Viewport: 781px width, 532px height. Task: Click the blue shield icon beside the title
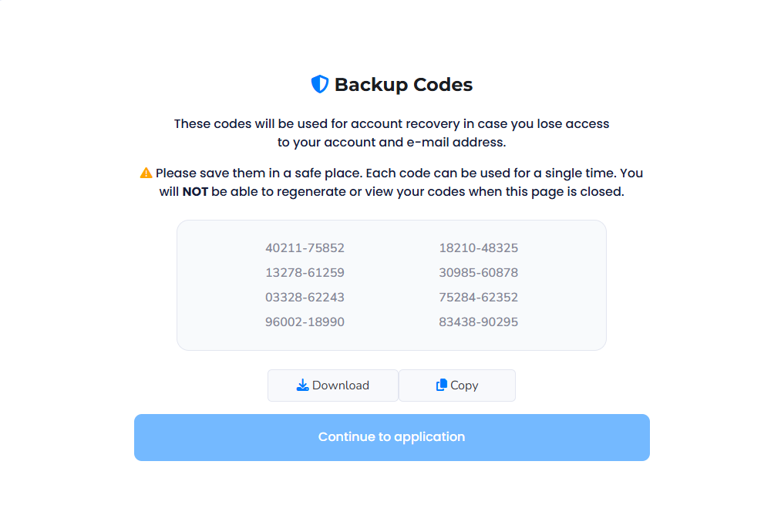tap(319, 83)
